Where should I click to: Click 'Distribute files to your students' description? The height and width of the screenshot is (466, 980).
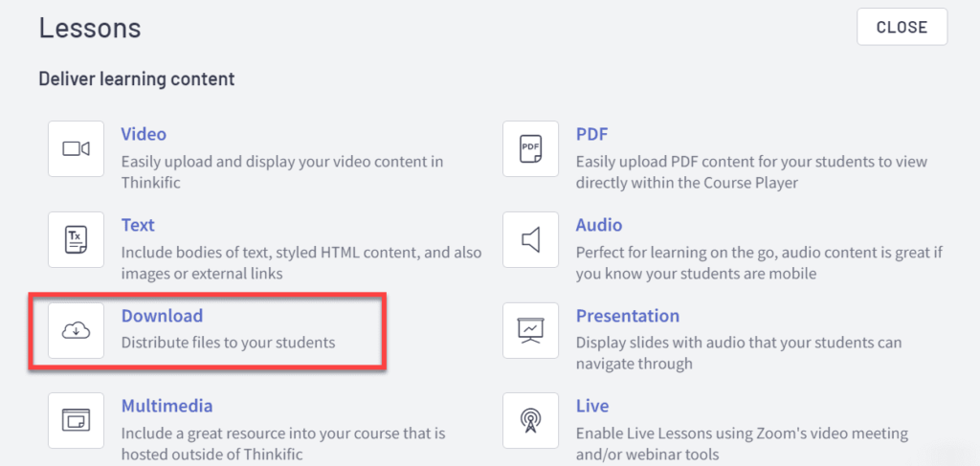228,343
